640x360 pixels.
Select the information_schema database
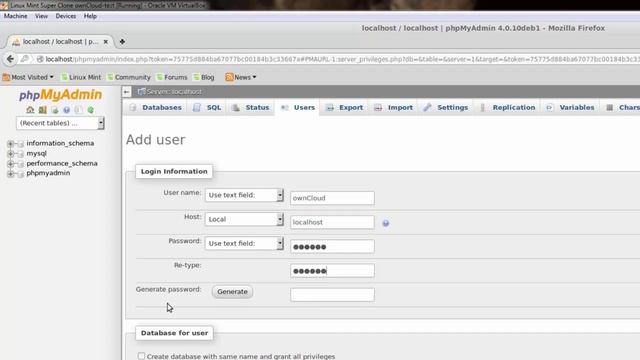point(60,143)
